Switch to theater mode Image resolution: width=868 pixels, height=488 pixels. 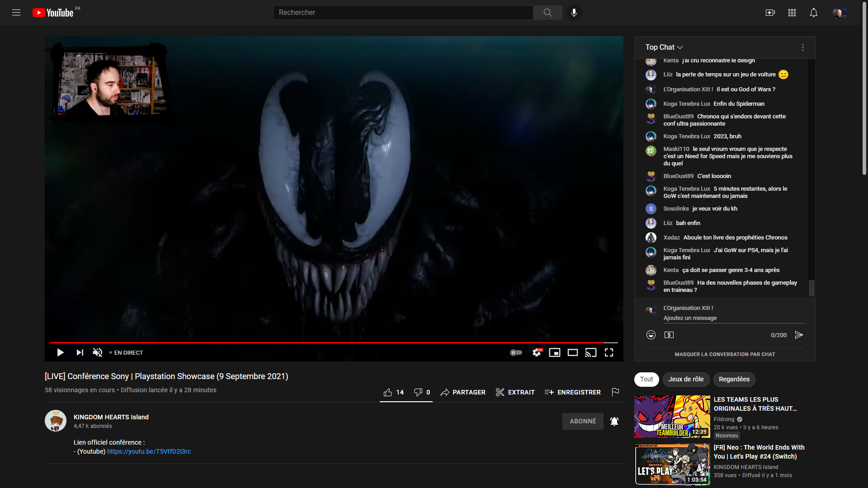tap(573, 352)
